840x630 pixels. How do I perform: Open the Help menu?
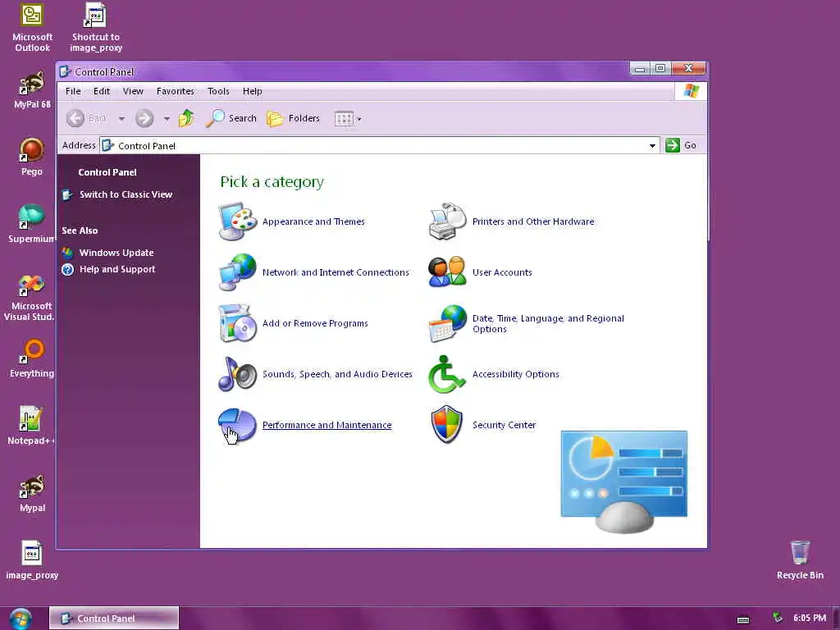(253, 91)
